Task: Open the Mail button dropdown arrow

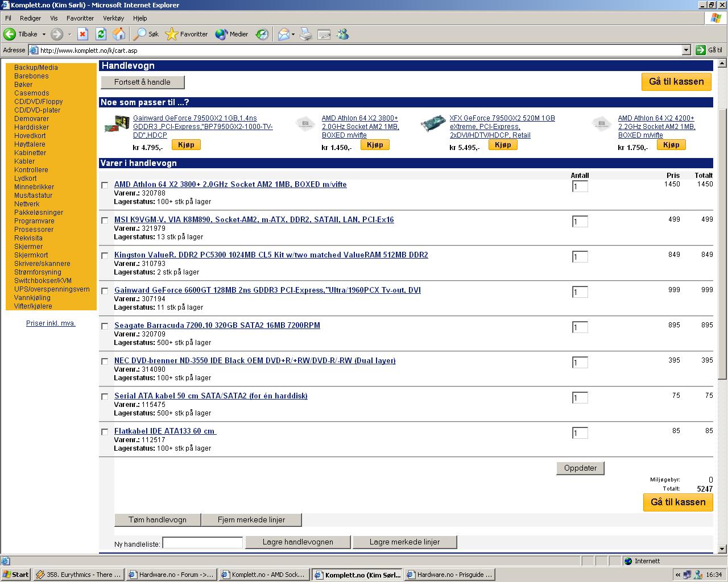Action: (x=293, y=34)
